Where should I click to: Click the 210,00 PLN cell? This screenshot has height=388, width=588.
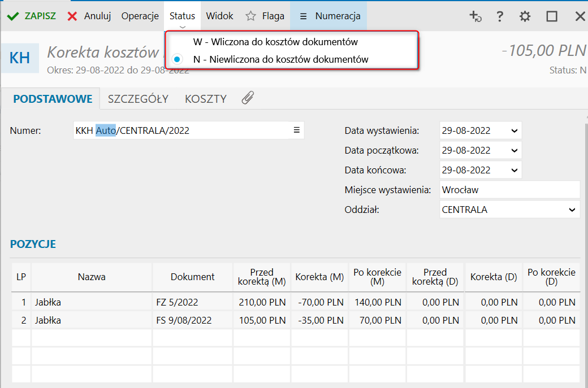pos(262,302)
